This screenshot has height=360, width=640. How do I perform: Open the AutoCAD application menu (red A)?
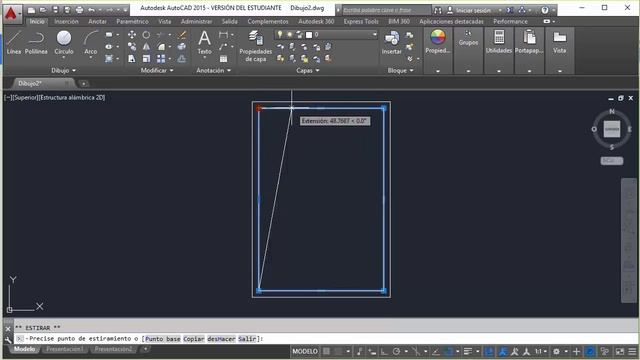[x=11, y=13]
